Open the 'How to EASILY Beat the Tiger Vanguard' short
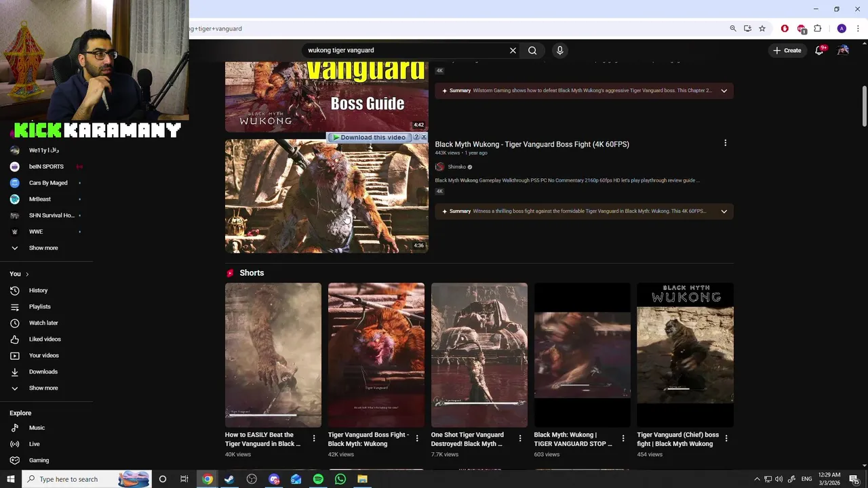 click(x=273, y=355)
